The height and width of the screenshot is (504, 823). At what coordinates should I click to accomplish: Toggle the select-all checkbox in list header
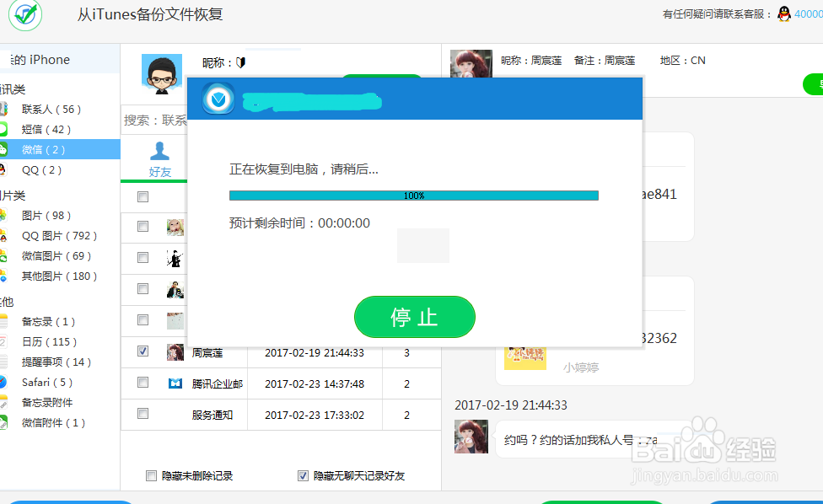[143, 196]
